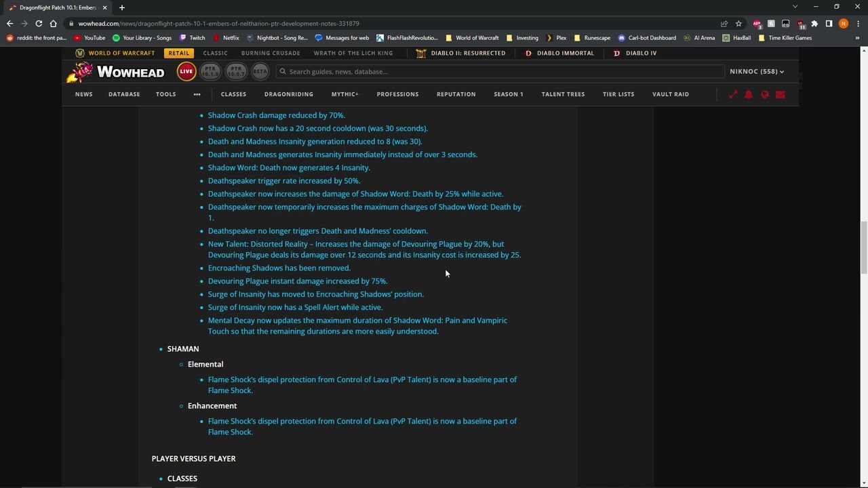Open the Chrome three-dot menu
The width and height of the screenshot is (868, 488).
tap(858, 23)
